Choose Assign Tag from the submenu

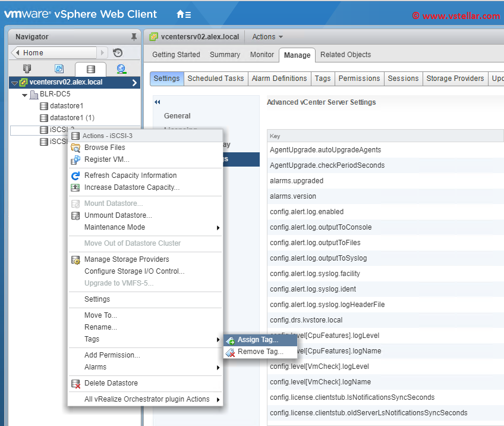257,340
